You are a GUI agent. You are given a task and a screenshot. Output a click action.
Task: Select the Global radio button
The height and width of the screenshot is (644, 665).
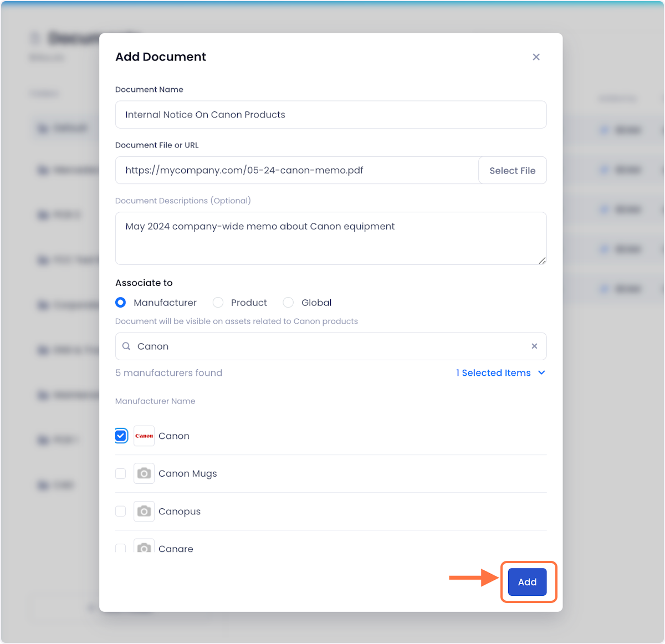pyautogui.click(x=288, y=303)
